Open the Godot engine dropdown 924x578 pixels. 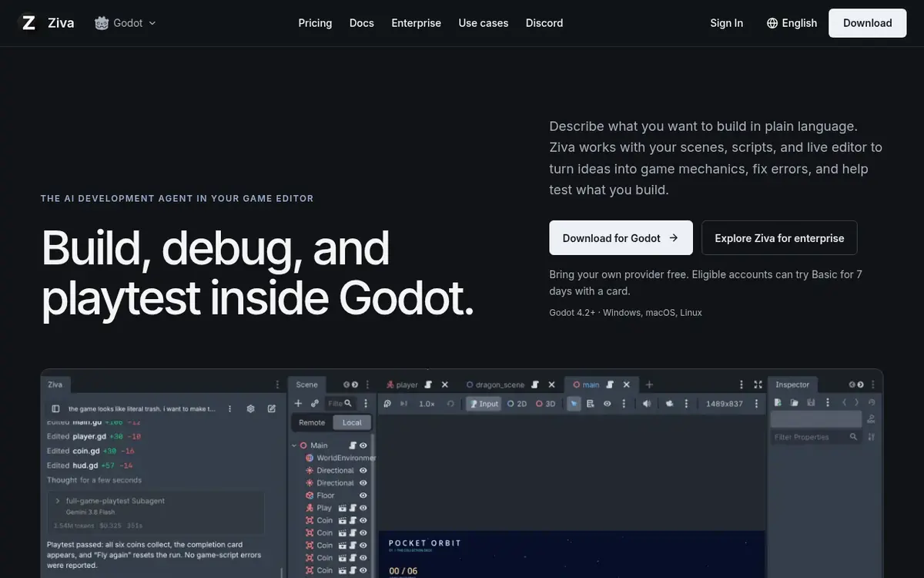pyautogui.click(x=126, y=23)
